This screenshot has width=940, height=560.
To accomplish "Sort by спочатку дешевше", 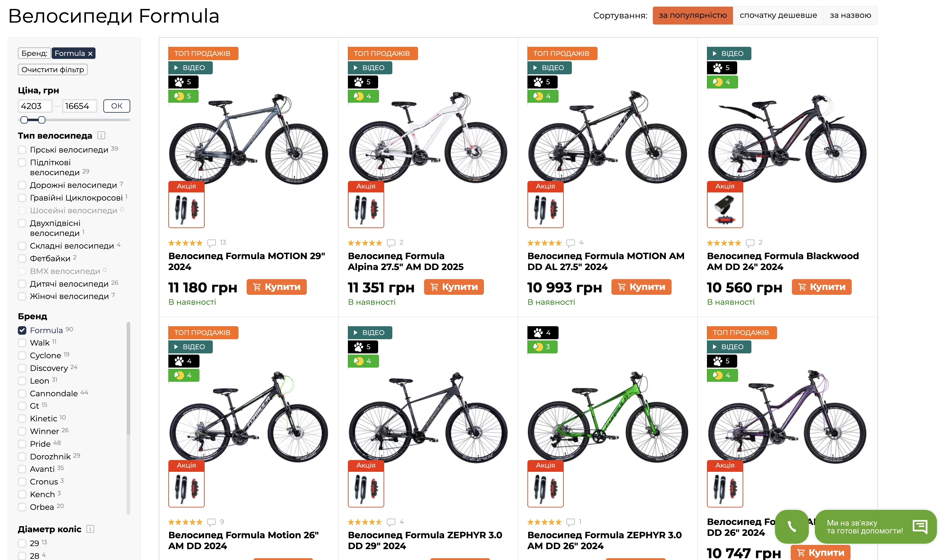I will [778, 15].
